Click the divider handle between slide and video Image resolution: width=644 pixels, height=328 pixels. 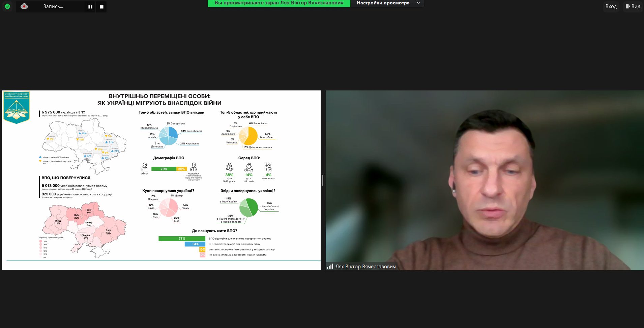coord(323,180)
